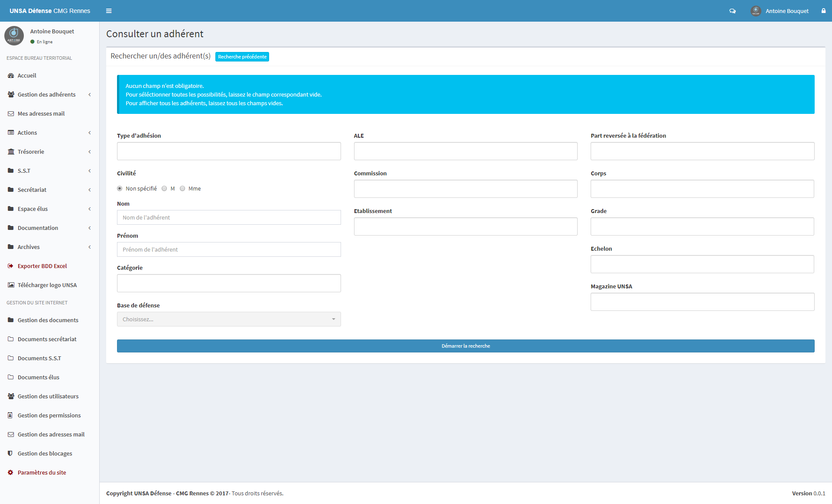
Task: Click Démarrer la recherche button
Action: click(x=466, y=346)
